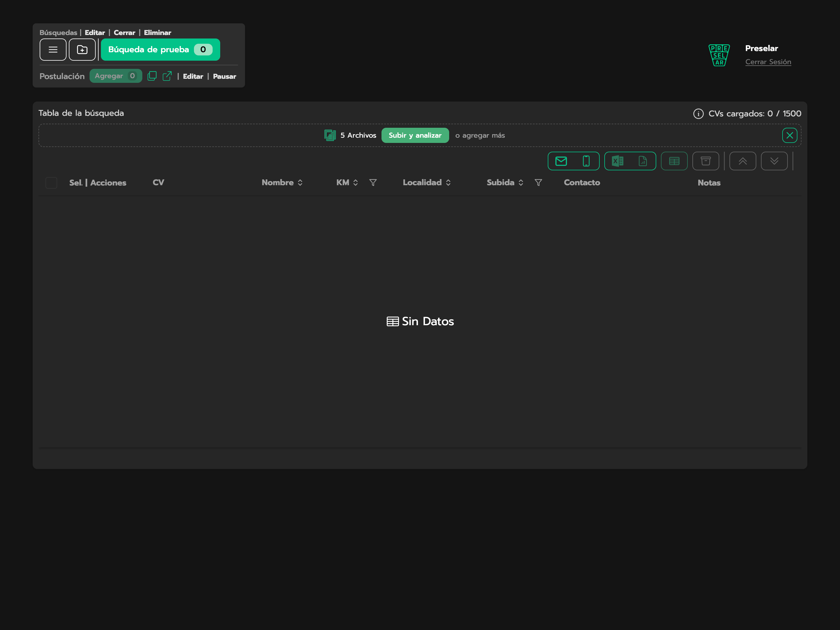Click the Preselar logo
This screenshot has height=630, width=840.
point(719,55)
